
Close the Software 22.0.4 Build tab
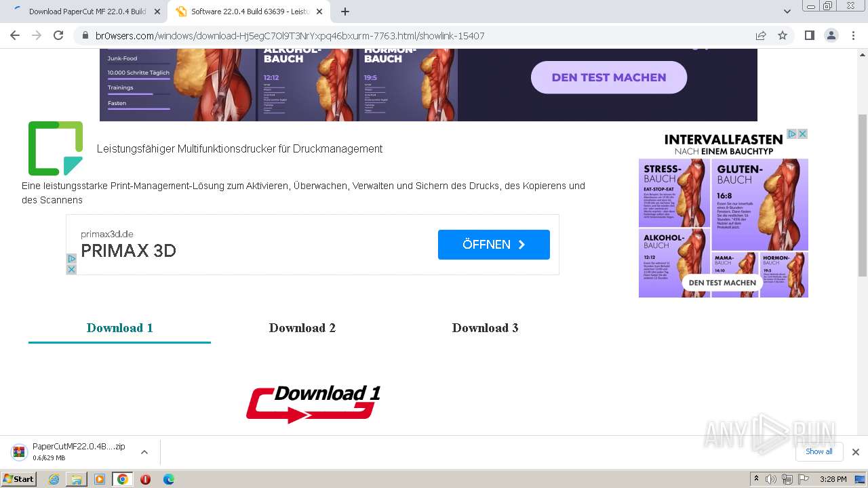pyautogui.click(x=319, y=12)
